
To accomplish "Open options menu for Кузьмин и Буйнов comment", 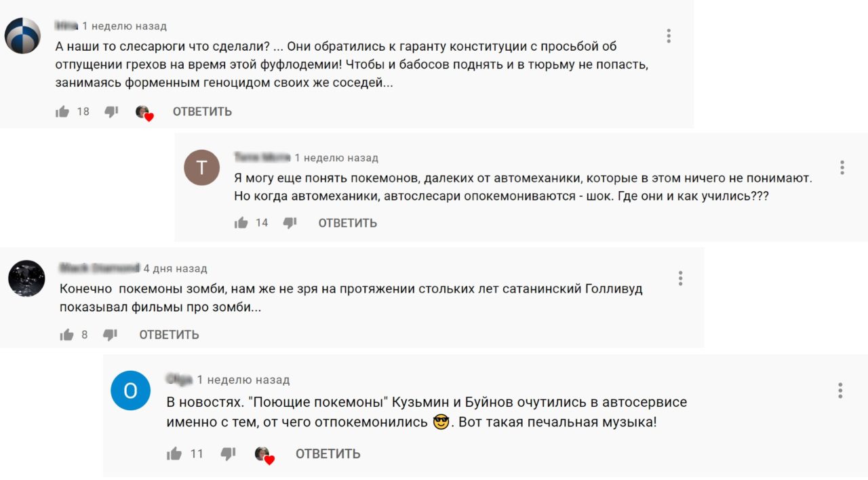I will click(840, 391).
